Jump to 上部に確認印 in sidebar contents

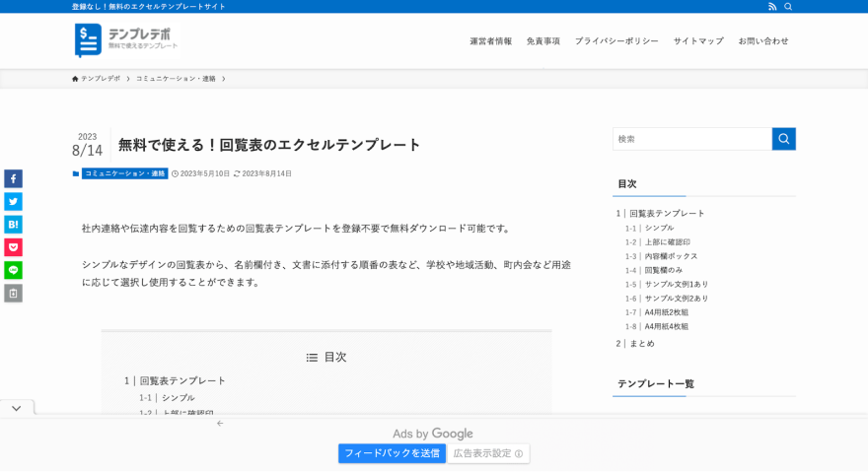[x=667, y=241]
